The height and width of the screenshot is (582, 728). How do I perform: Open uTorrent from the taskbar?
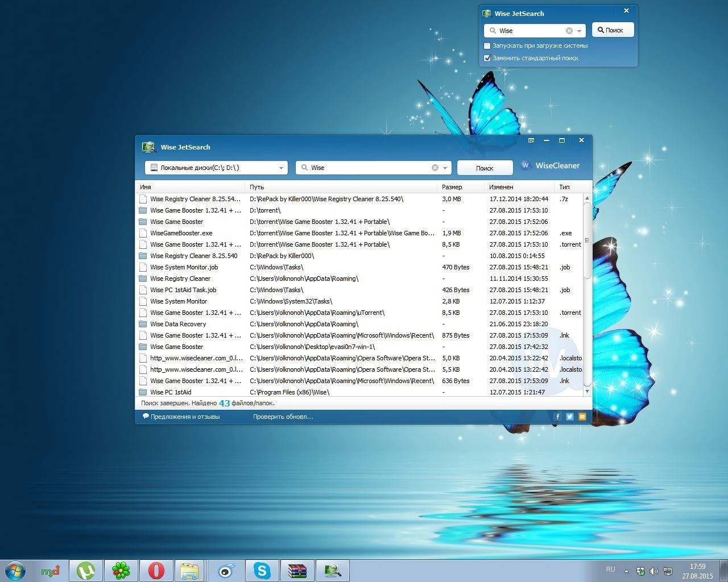[86, 571]
